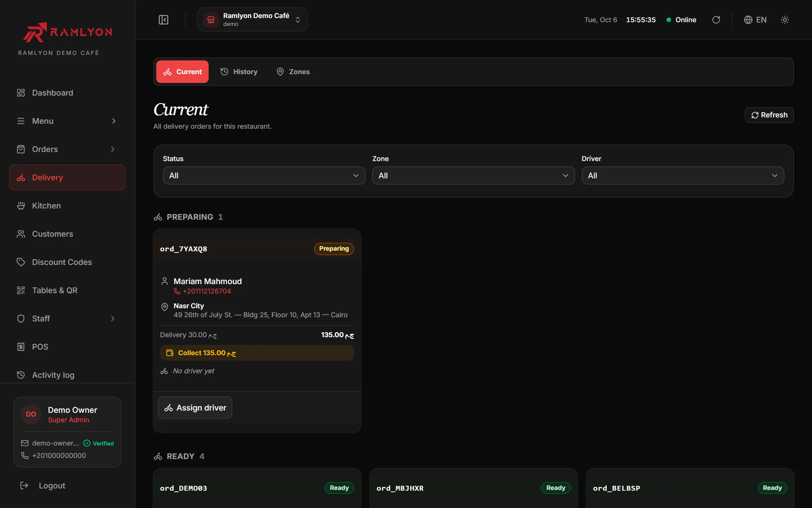The width and height of the screenshot is (812, 508).
Task: Click the Verified email badge
Action: coord(98,443)
